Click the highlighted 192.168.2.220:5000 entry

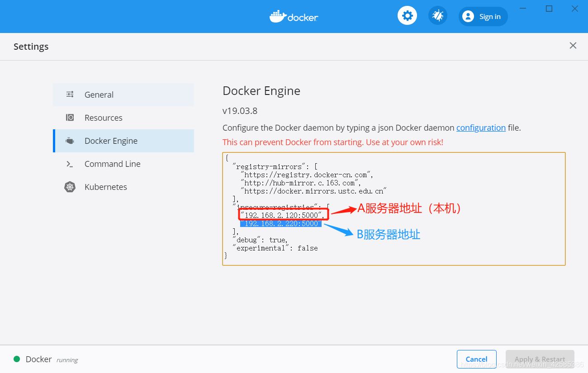pyautogui.click(x=281, y=223)
